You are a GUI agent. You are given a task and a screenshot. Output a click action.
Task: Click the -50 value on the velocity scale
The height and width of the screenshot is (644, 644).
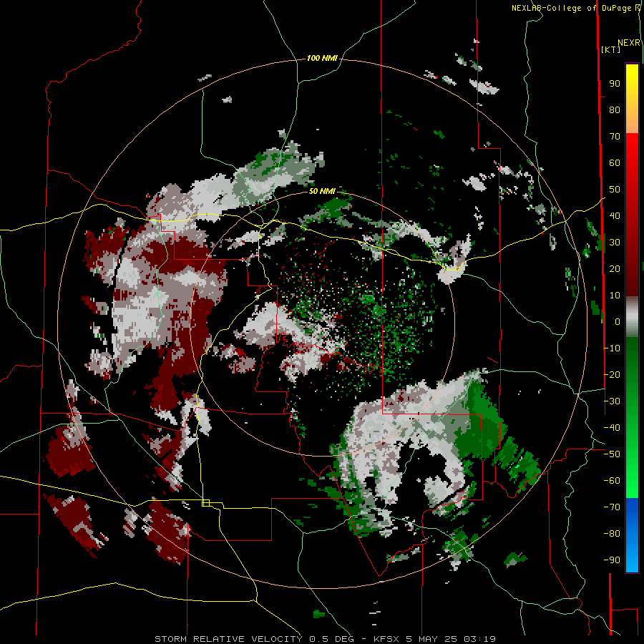pos(612,454)
